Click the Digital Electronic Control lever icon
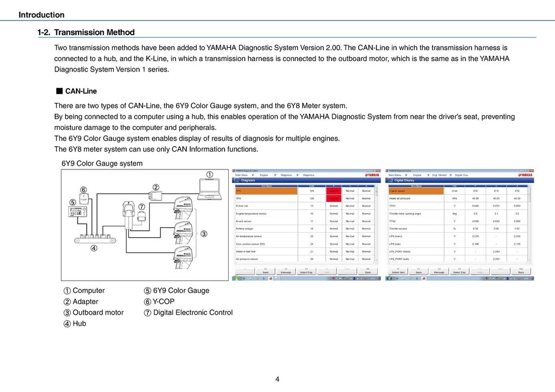555x392 pixels. point(129,212)
